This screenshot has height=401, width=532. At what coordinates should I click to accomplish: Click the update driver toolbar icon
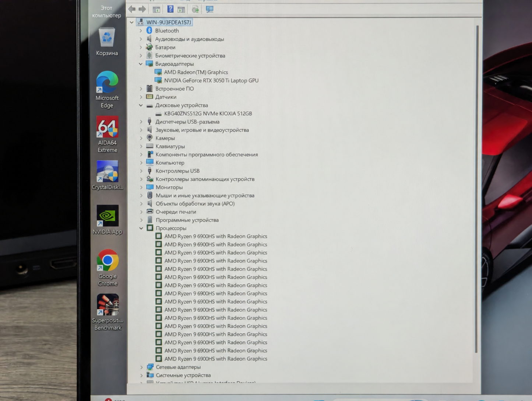coord(195,9)
